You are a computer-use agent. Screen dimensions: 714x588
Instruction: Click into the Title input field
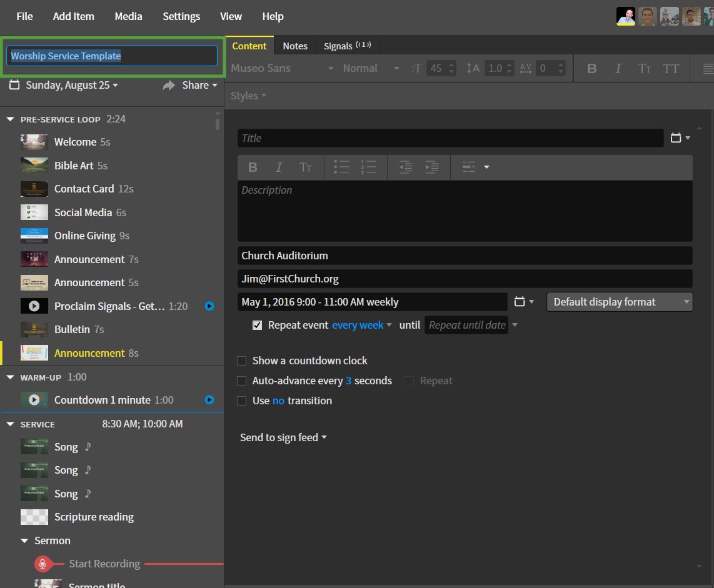click(x=450, y=138)
